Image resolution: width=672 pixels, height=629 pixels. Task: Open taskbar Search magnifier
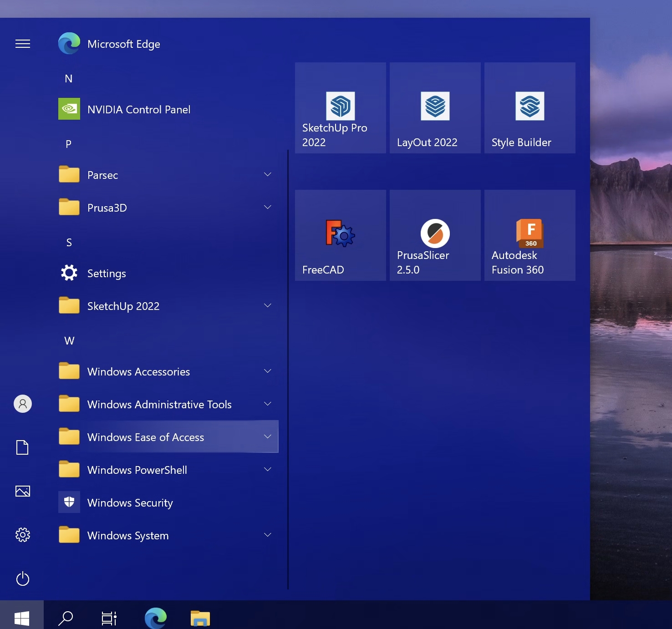pos(66,618)
